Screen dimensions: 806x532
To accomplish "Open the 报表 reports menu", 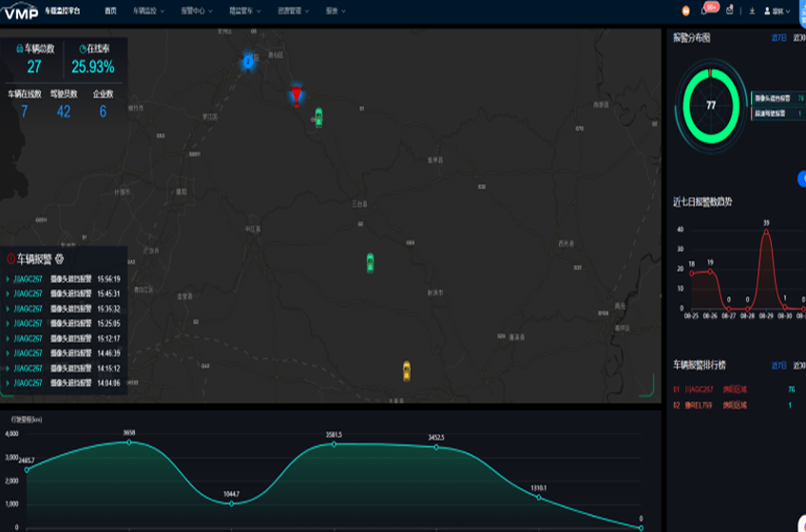I will click(336, 10).
